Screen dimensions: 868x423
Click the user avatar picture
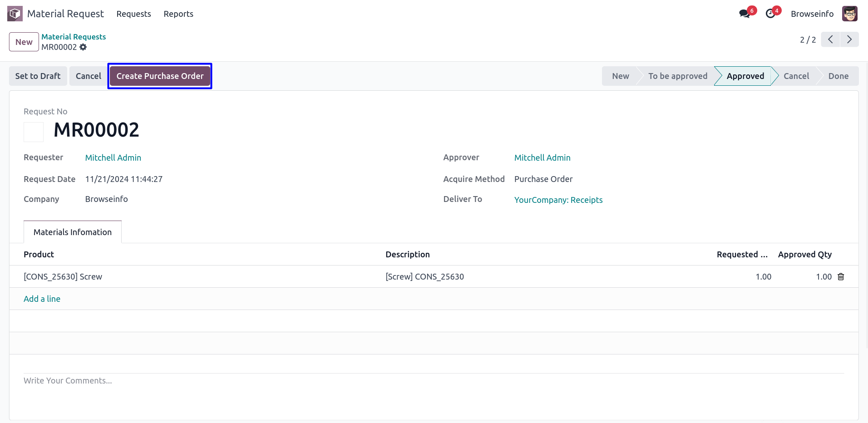849,14
